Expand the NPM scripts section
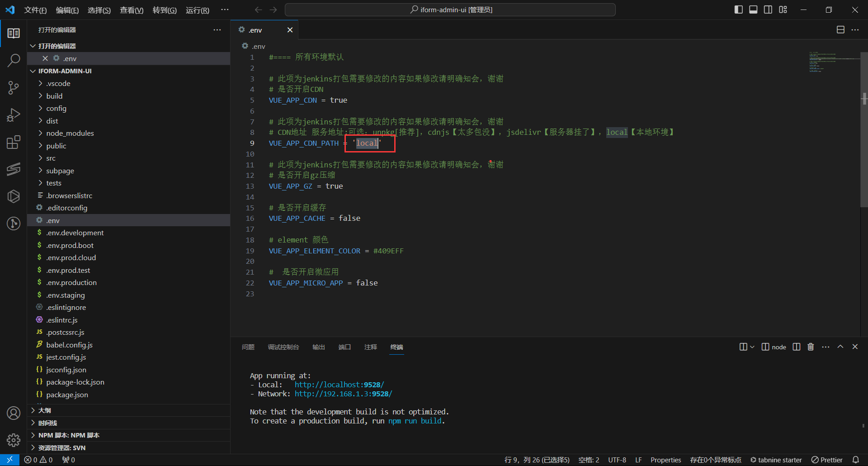This screenshot has width=868, height=466. click(69, 435)
